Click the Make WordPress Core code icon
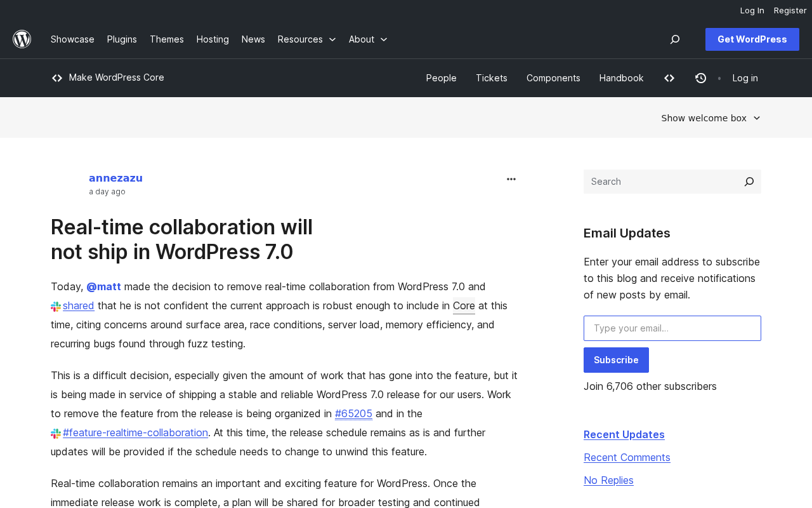The width and height of the screenshot is (812, 508). tap(57, 78)
